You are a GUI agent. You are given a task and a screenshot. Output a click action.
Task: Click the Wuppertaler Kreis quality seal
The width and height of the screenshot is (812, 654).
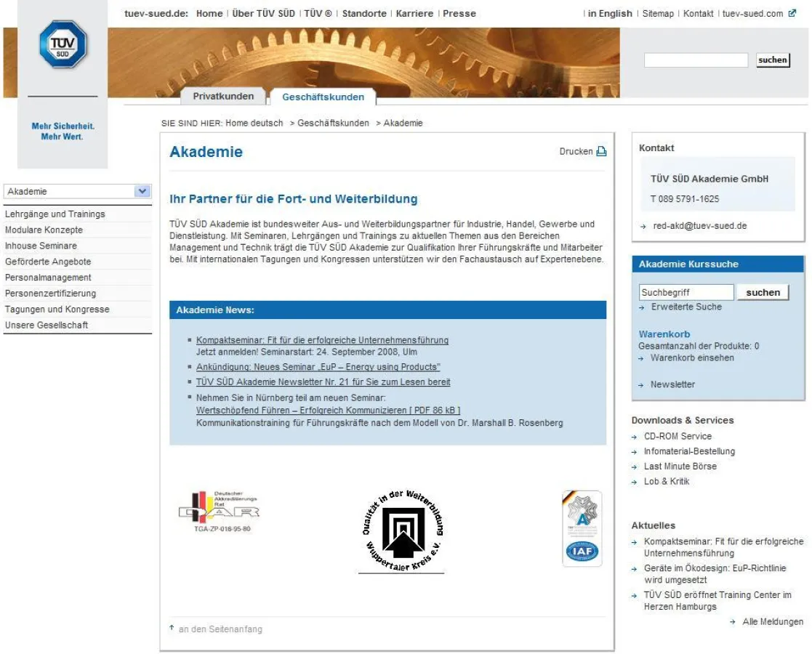404,528
